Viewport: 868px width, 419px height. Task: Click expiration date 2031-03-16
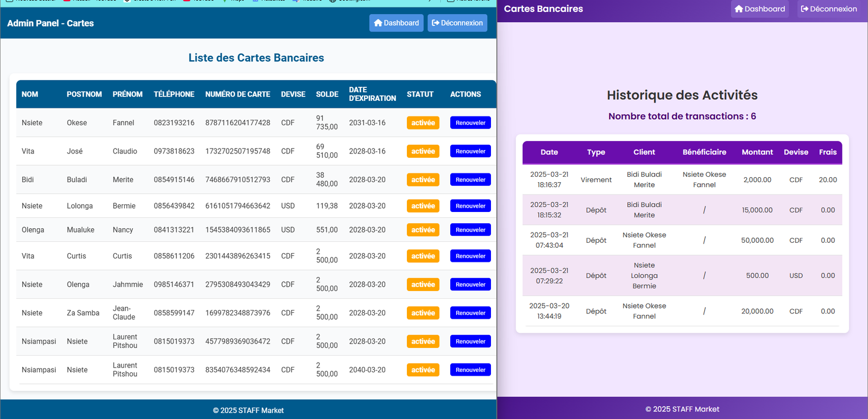[367, 123]
